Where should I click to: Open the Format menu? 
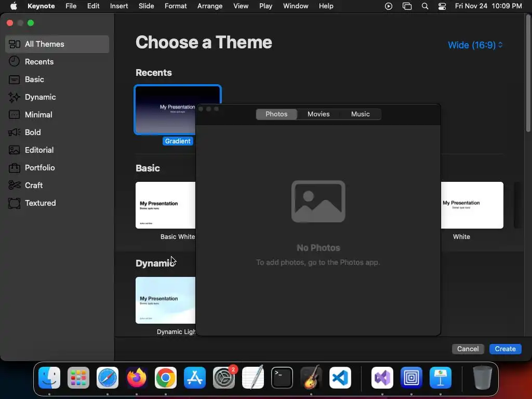[176, 6]
